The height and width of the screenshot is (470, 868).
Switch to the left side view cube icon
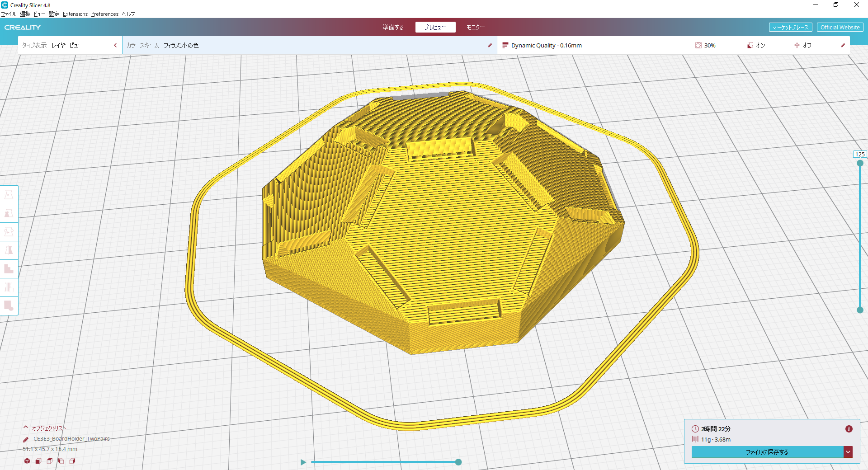coord(61,461)
